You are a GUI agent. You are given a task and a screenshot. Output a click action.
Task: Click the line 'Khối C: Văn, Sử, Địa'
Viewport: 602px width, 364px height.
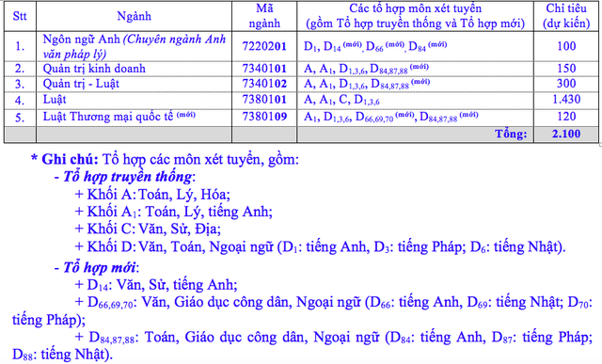148,229
